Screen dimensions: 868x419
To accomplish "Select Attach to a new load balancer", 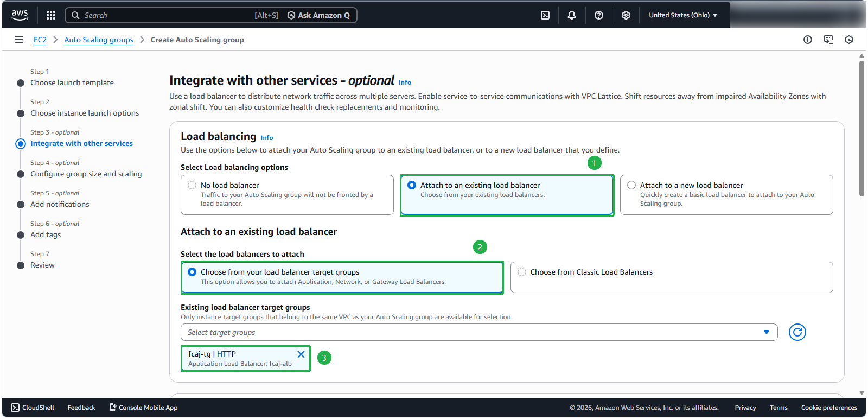I will coord(726,195).
